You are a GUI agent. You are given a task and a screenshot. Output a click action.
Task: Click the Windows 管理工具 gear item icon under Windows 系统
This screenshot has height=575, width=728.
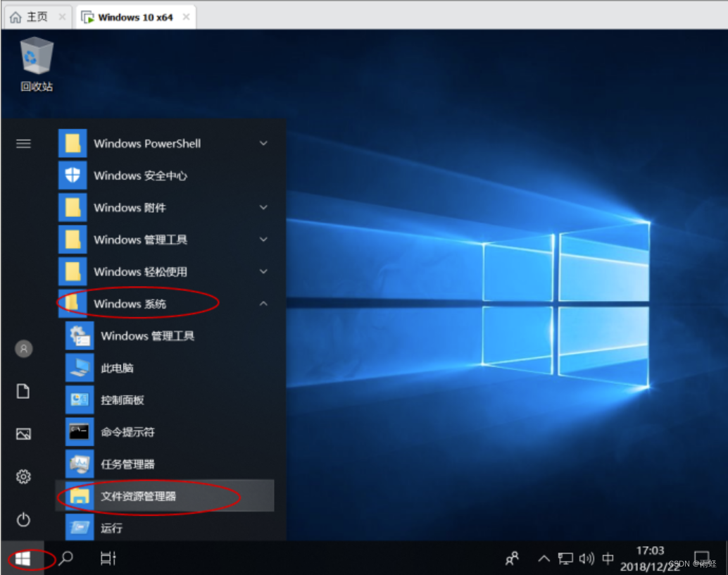(80, 335)
